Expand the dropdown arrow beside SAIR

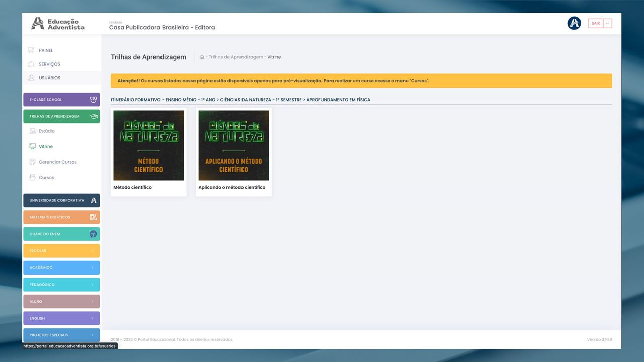[x=608, y=23]
